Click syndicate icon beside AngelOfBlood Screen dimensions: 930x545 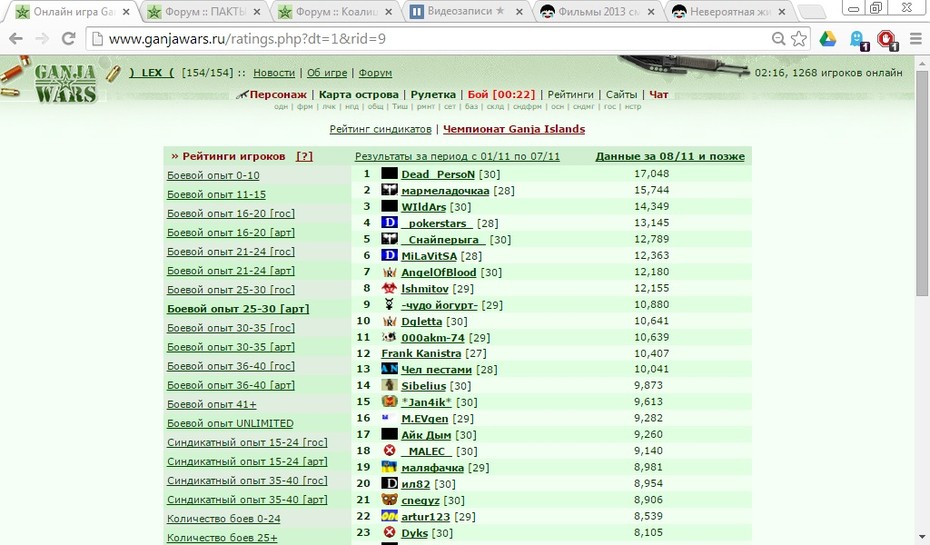pyautogui.click(x=389, y=272)
